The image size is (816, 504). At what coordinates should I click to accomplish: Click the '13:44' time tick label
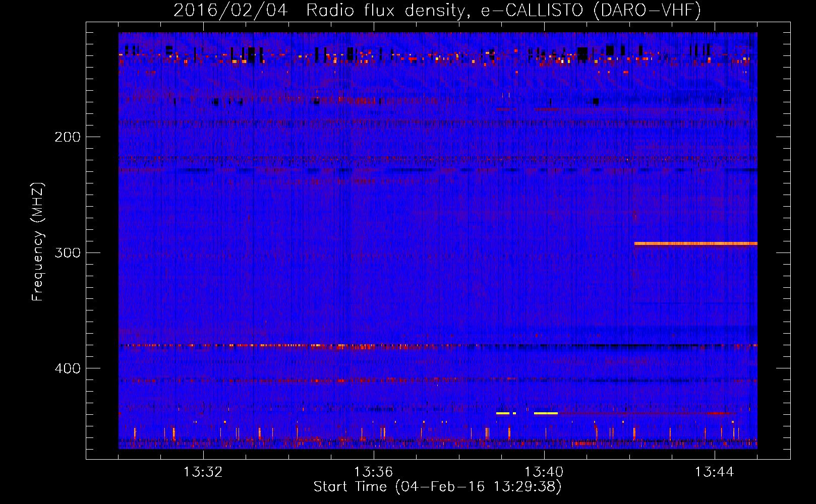[714, 472]
